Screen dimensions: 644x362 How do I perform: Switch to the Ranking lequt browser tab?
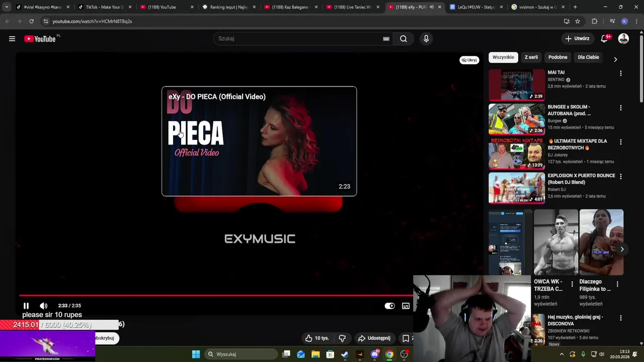(229, 7)
